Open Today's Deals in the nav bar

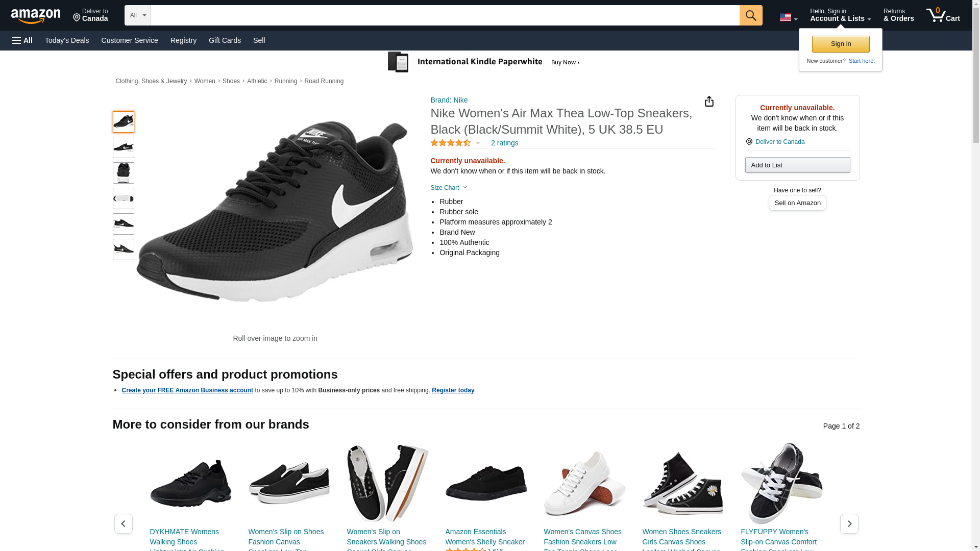(67, 40)
